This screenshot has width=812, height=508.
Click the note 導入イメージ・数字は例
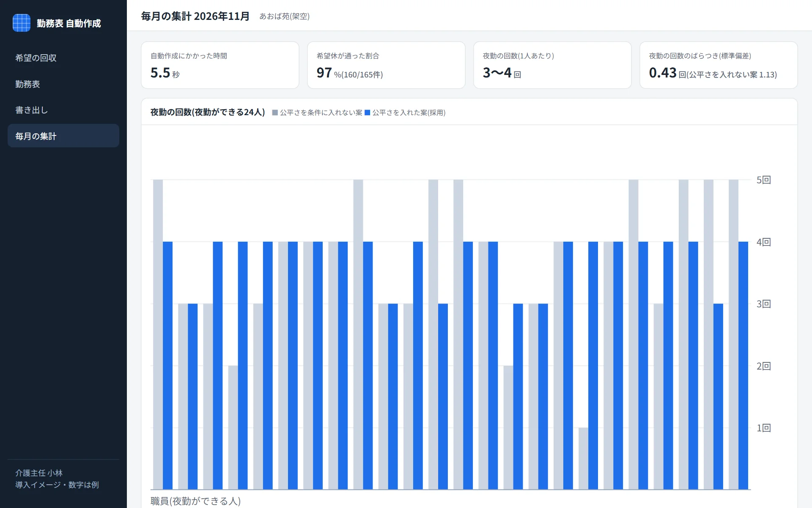[x=57, y=485]
